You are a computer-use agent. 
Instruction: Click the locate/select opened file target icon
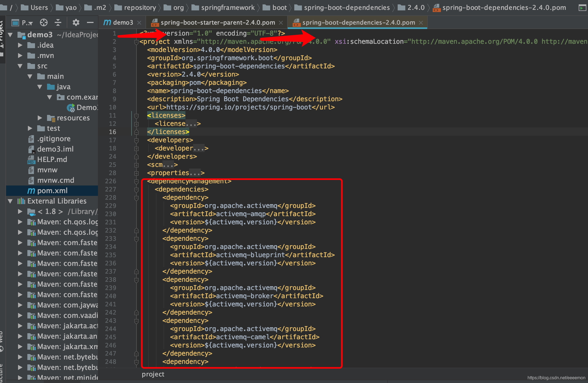pyautogui.click(x=43, y=22)
